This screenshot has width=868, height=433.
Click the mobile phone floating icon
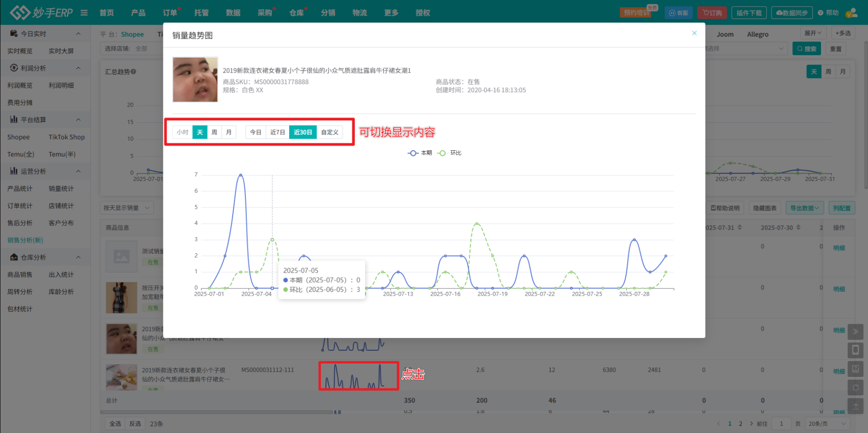point(855,350)
